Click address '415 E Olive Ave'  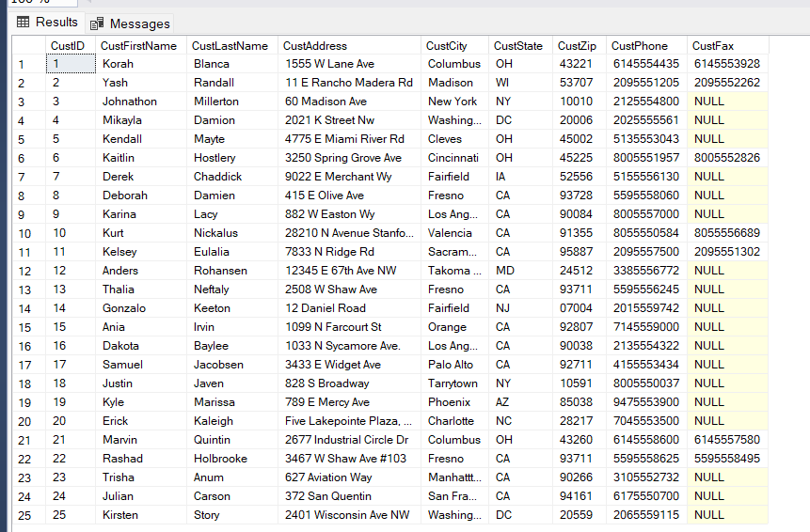tap(349, 196)
